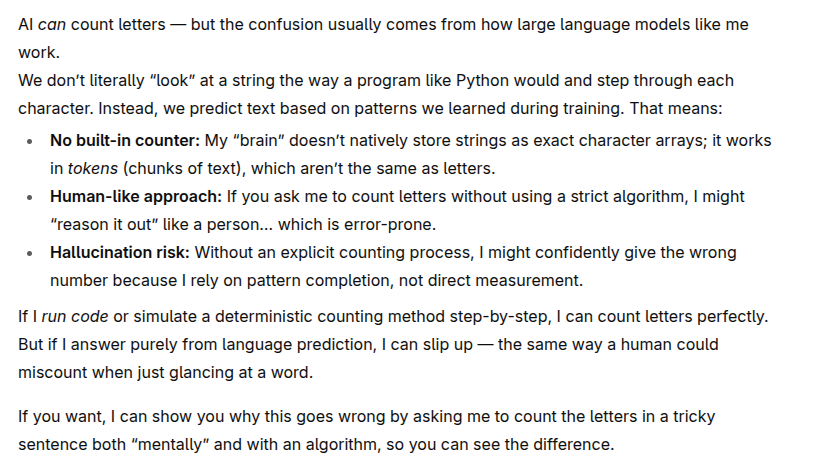This screenshot has width=814, height=470.
Task: Click the italic word "can" in first sentence
Action: click(x=52, y=25)
